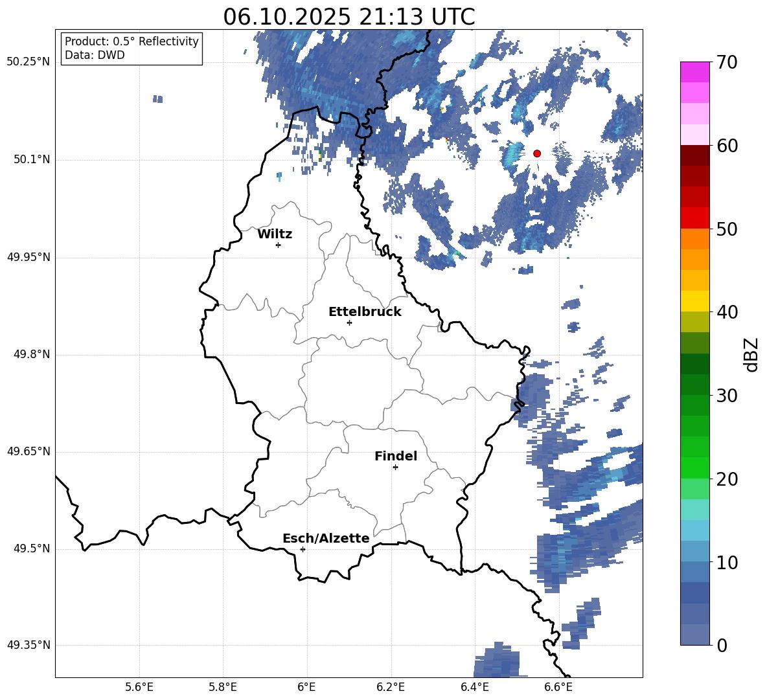Click the Ettelbruck station cross marker
The height and width of the screenshot is (700, 767).
pos(349,322)
